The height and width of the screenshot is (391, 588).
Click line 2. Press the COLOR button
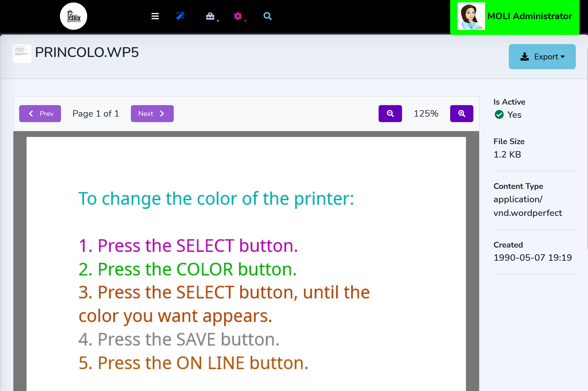coord(188,269)
